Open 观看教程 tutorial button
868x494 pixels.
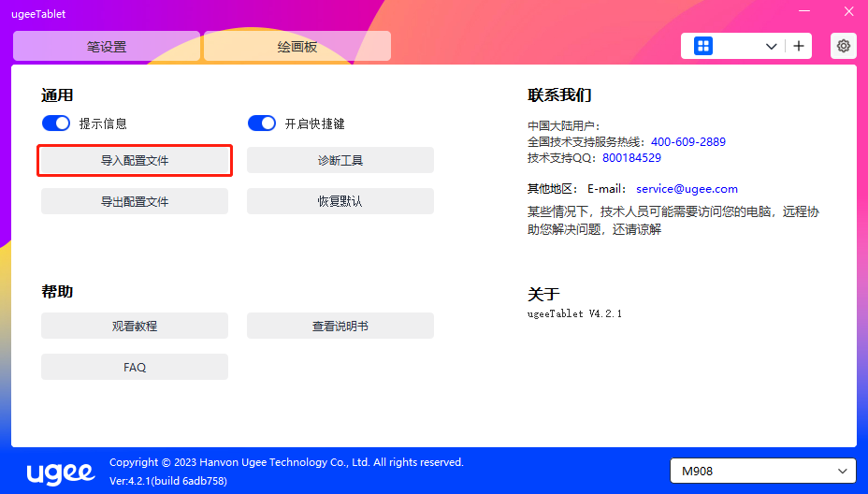point(135,326)
